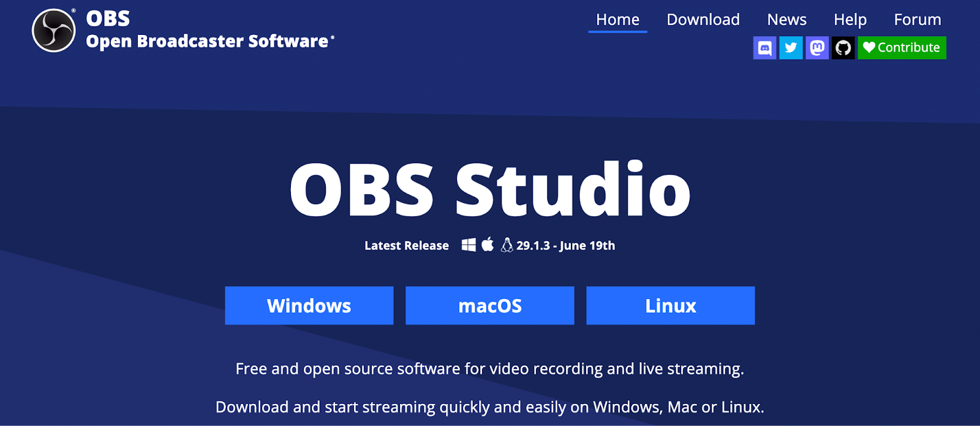This screenshot has height=426, width=980.
Task: Open the Download nav item
Action: coord(703,20)
